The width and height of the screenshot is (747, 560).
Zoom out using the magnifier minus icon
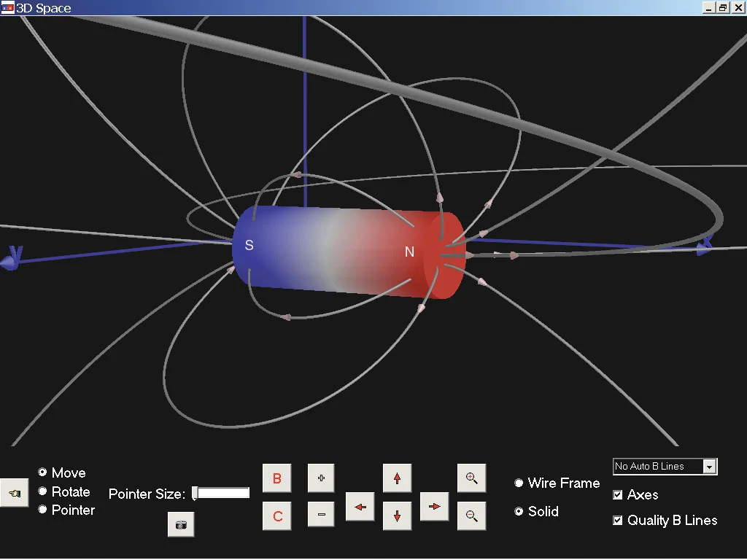pos(471,516)
